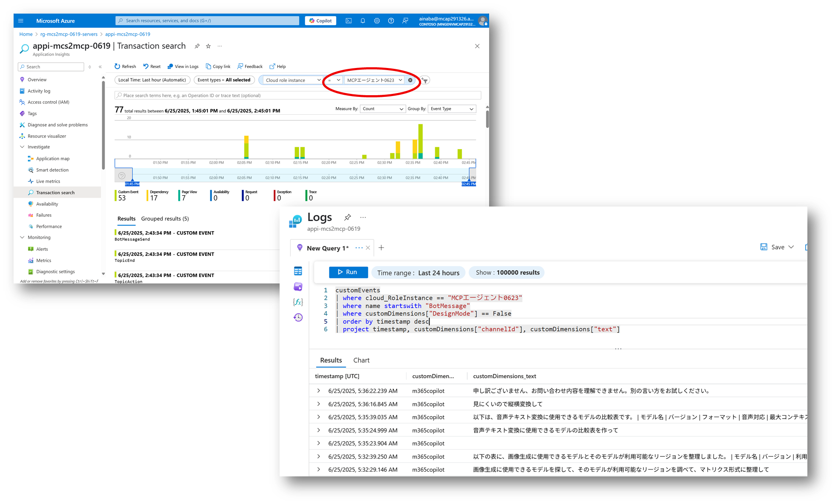Click View in Logs

coord(183,66)
